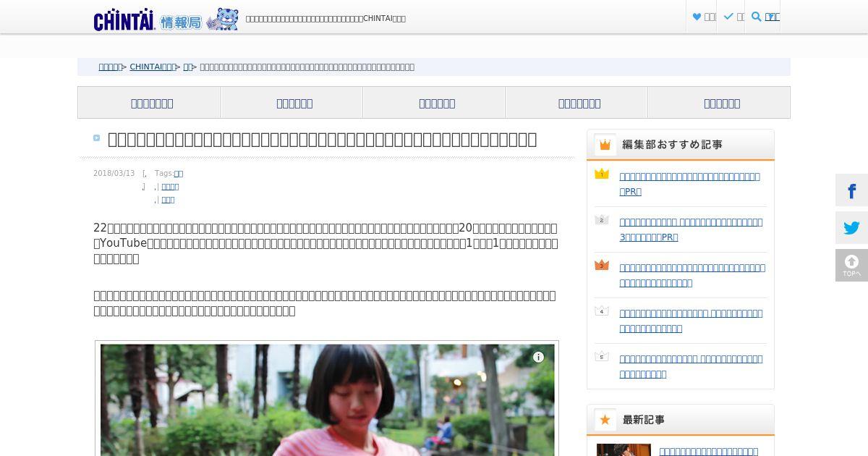This screenshot has height=456, width=868.
Task: Click the silver rank 2 crown icon
Action: click(602, 219)
